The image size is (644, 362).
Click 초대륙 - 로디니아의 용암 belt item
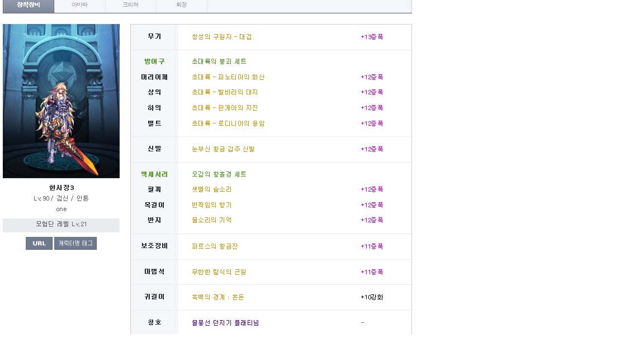pyautogui.click(x=228, y=123)
